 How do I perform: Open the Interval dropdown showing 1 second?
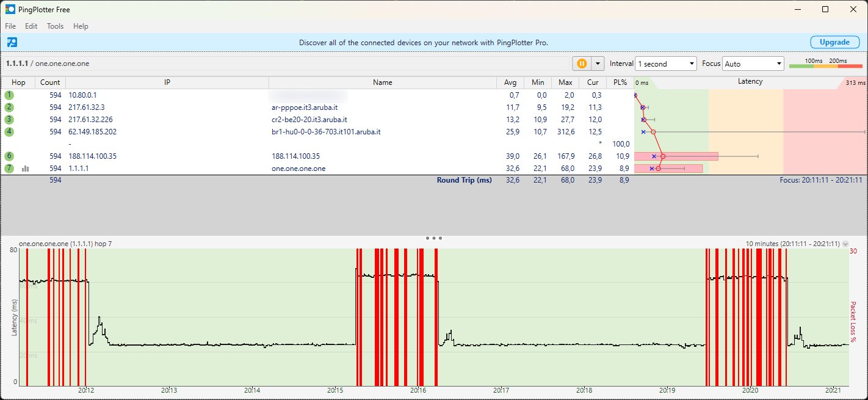point(666,64)
